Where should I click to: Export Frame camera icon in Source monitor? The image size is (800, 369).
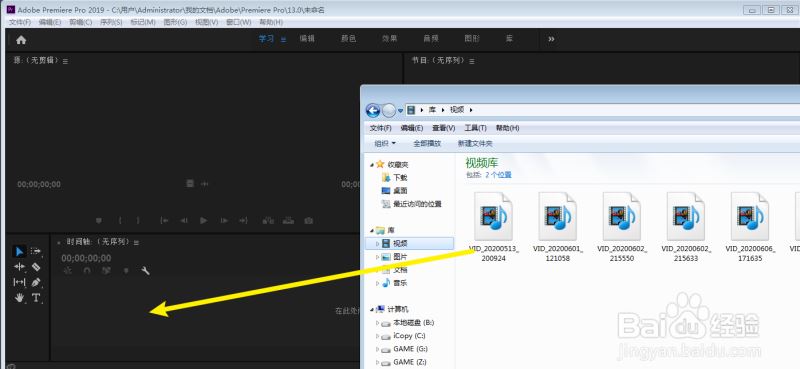tap(309, 220)
